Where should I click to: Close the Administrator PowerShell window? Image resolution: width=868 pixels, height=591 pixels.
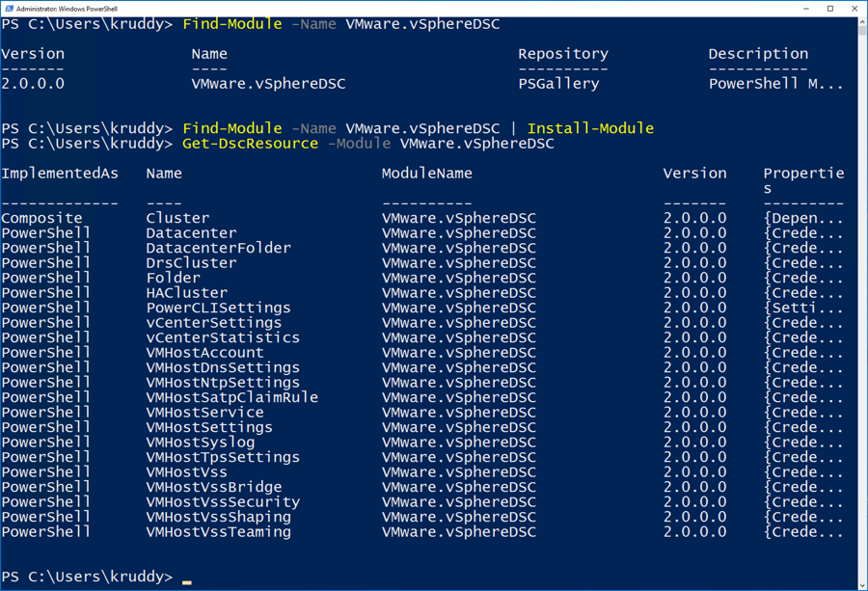click(x=854, y=9)
